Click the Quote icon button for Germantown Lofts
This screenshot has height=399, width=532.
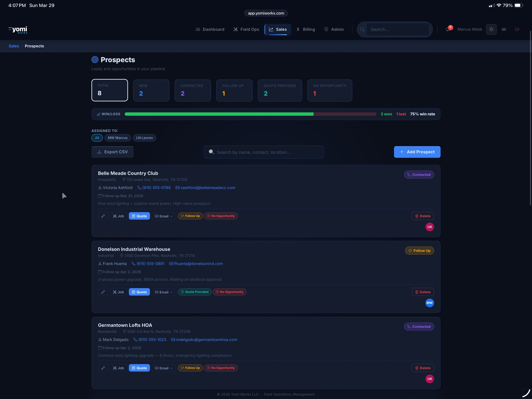pyautogui.click(x=134, y=368)
